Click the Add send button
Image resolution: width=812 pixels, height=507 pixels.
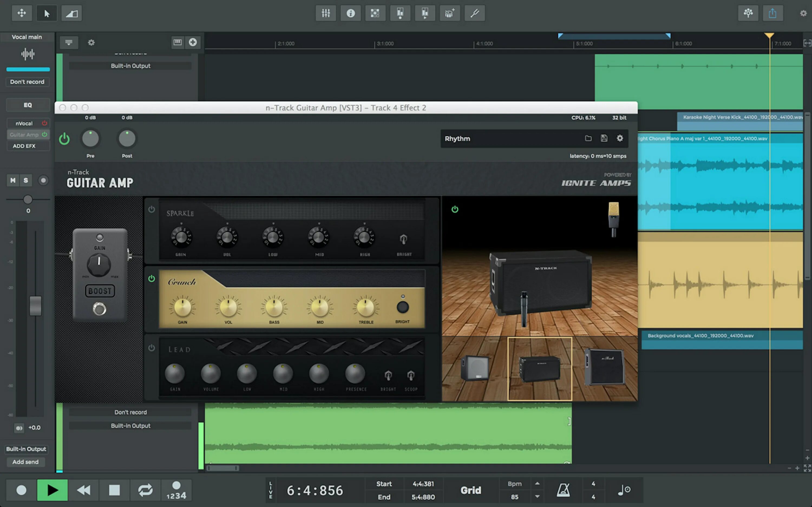[25, 462]
